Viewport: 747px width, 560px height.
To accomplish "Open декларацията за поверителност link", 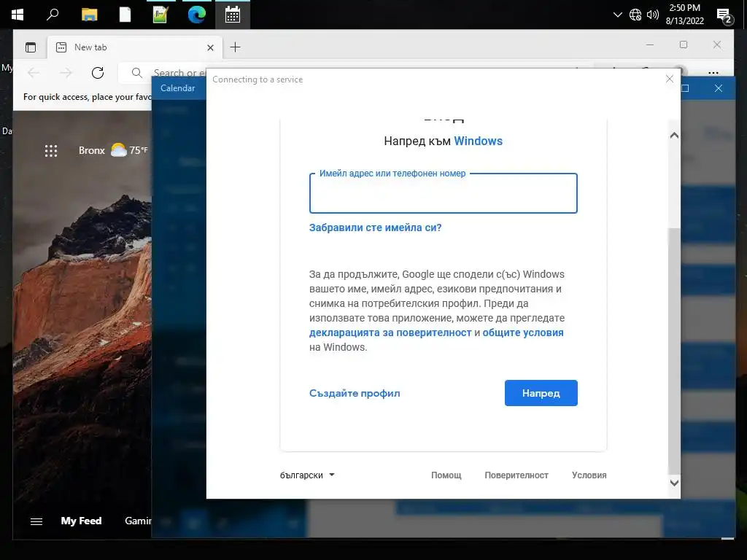I will (390, 332).
